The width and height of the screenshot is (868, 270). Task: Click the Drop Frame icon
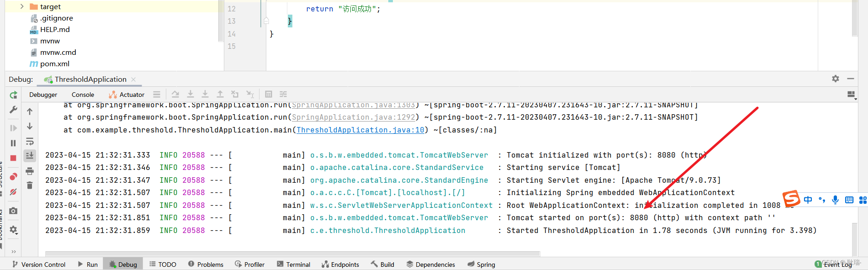tap(235, 94)
